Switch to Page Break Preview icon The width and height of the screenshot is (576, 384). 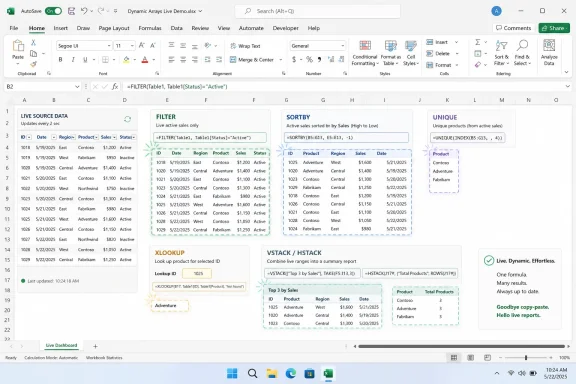pos(487,358)
